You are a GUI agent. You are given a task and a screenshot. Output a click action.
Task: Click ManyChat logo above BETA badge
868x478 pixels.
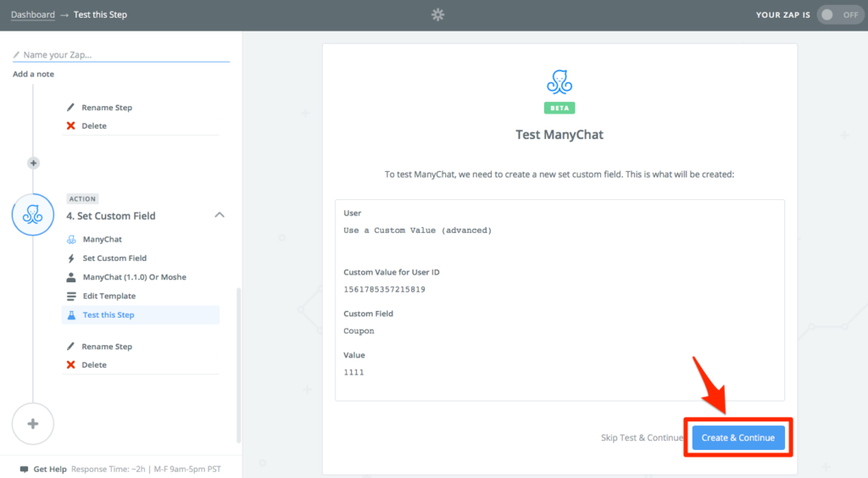559,82
